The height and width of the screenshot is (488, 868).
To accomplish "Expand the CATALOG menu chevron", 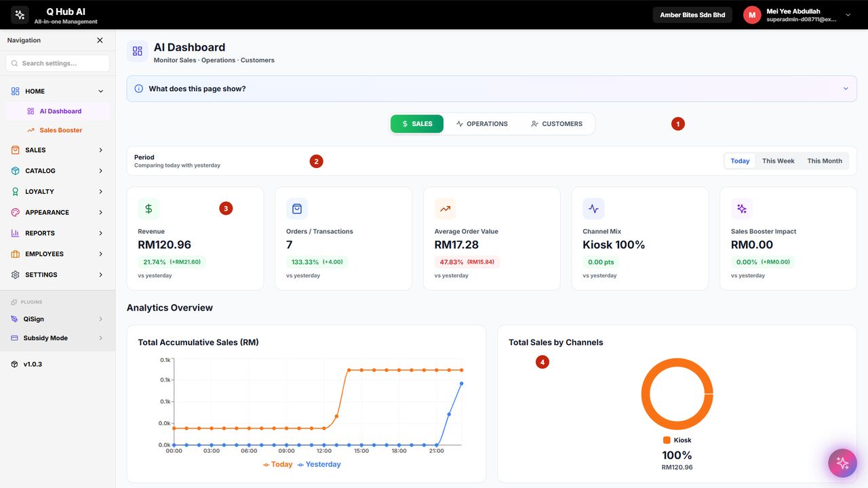I will tap(101, 171).
